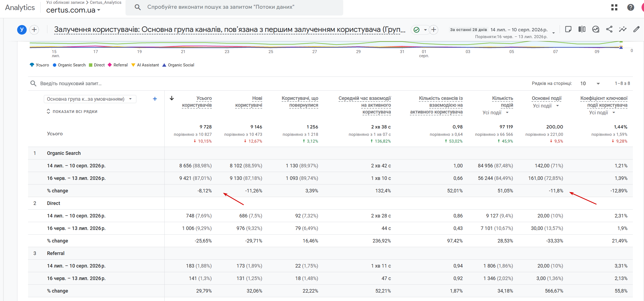Open the "Основна група к...за умовчанням" dimension dropdown
The width and height of the screenshot is (644, 301).
pyautogui.click(x=90, y=99)
